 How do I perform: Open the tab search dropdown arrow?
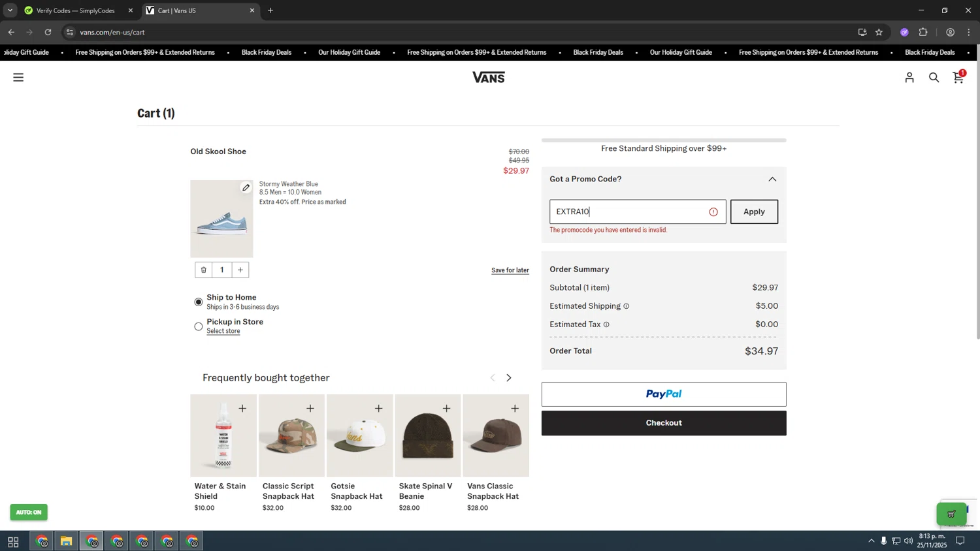[10, 10]
